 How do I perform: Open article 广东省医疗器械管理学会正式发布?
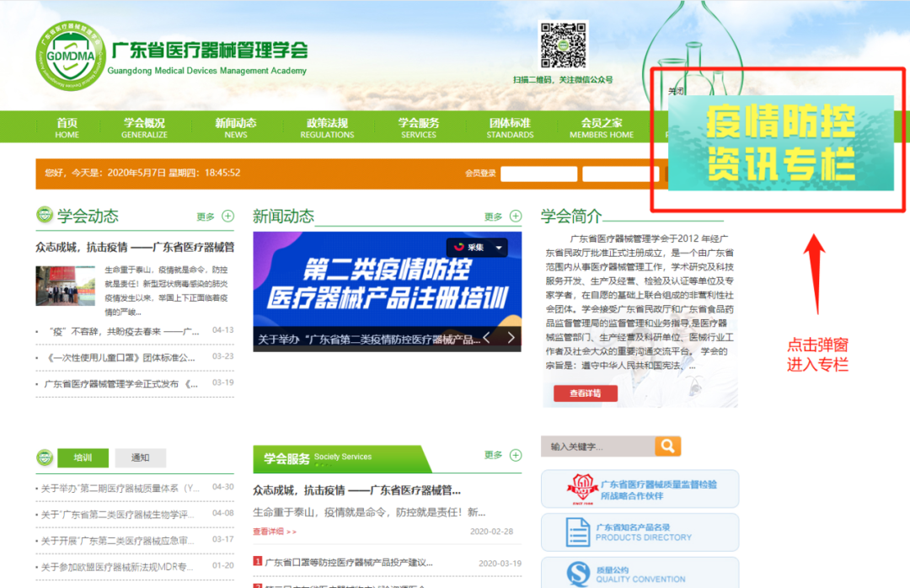[x=121, y=383]
